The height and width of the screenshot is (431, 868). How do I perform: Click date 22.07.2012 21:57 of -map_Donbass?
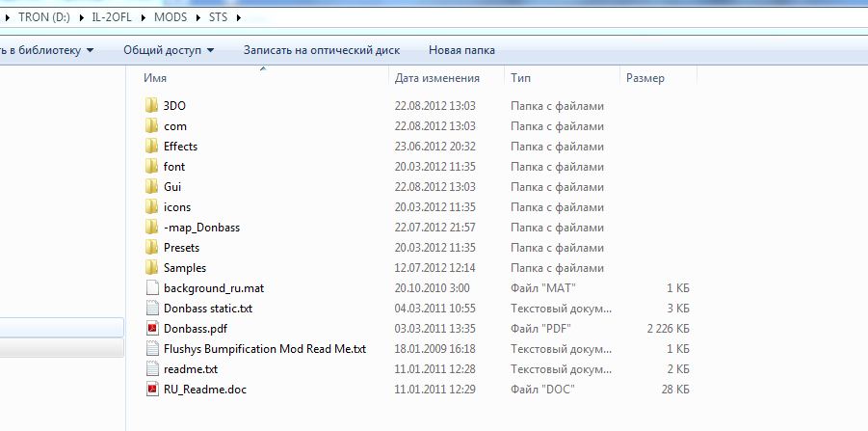pos(435,228)
